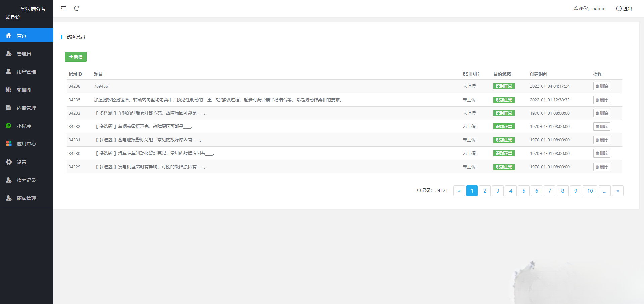Open 应用中心 menu item
This screenshot has width=644, height=304.
pos(26,144)
